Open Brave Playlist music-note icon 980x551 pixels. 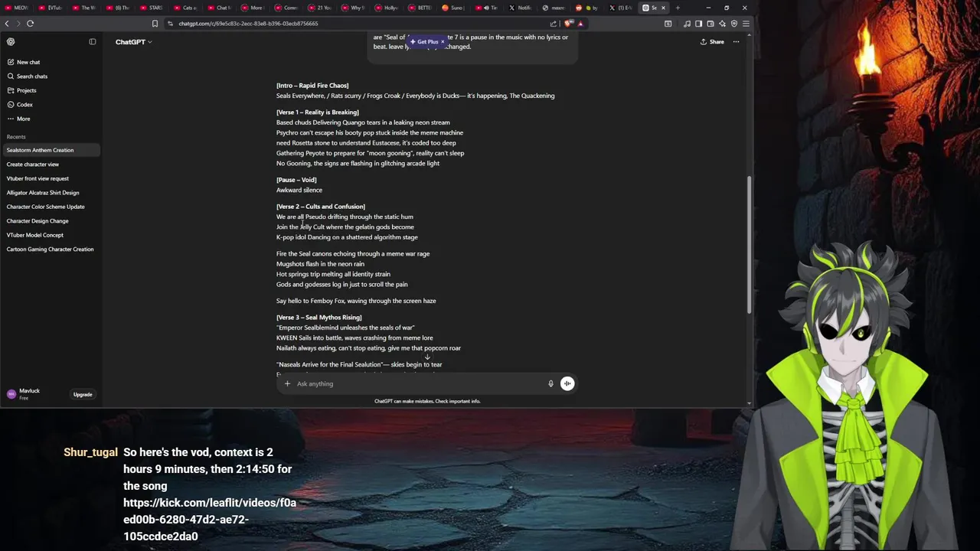coord(687,23)
